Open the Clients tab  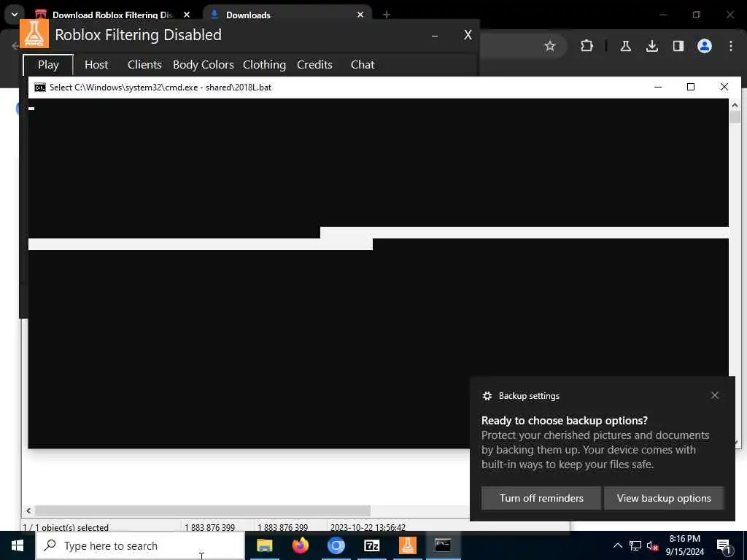(x=144, y=65)
